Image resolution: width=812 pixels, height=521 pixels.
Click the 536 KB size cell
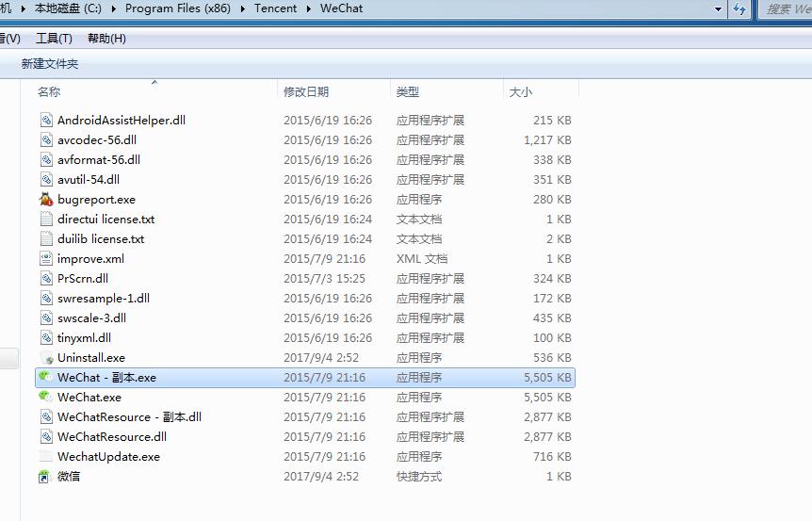click(552, 357)
